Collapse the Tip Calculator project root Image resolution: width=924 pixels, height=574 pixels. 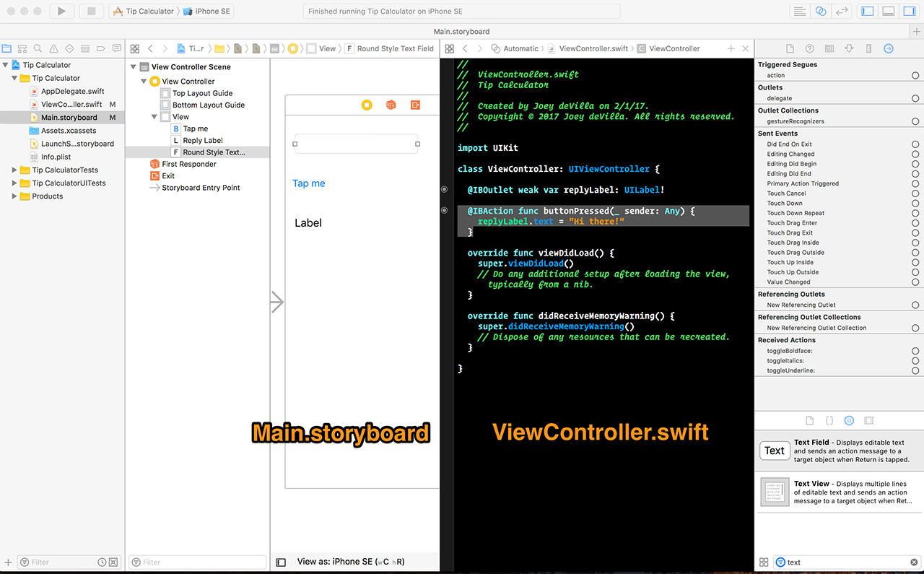(6, 65)
